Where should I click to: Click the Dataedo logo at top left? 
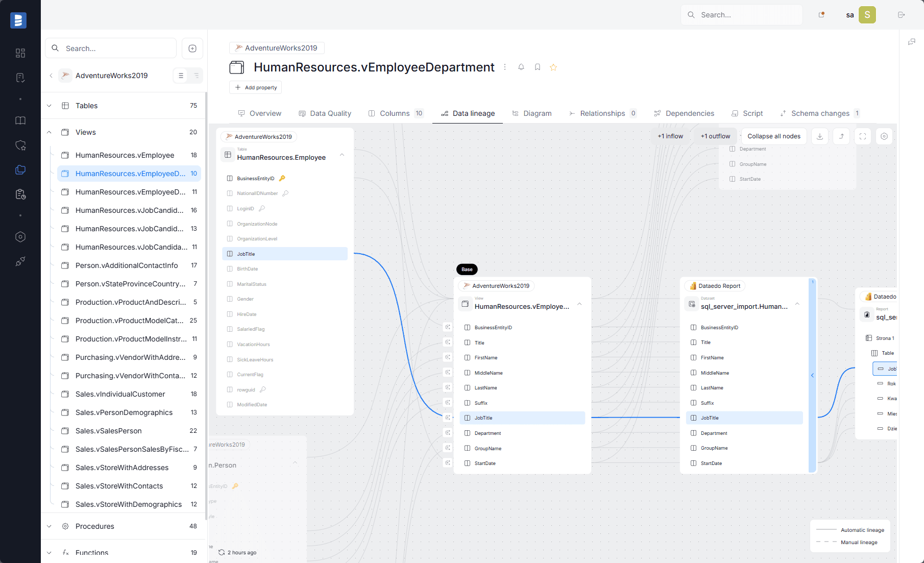18,20
